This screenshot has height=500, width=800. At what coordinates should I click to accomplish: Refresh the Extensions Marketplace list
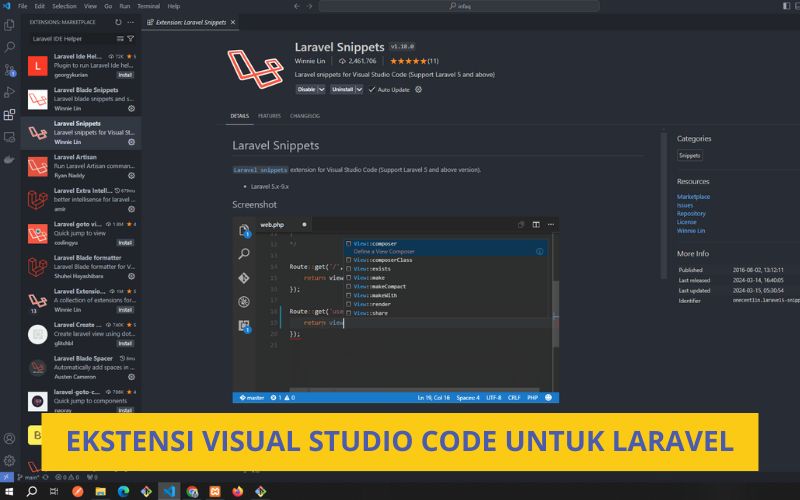tap(118, 22)
